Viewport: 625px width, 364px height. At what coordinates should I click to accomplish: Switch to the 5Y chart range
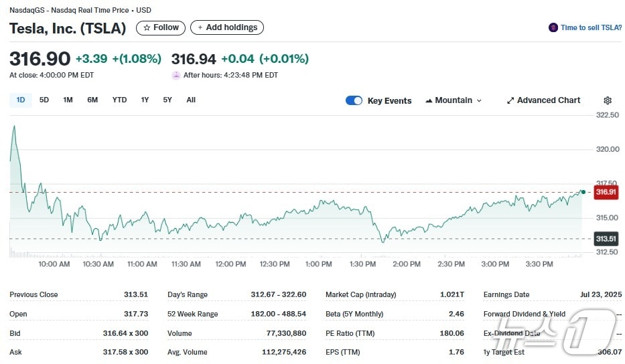[x=167, y=100]
